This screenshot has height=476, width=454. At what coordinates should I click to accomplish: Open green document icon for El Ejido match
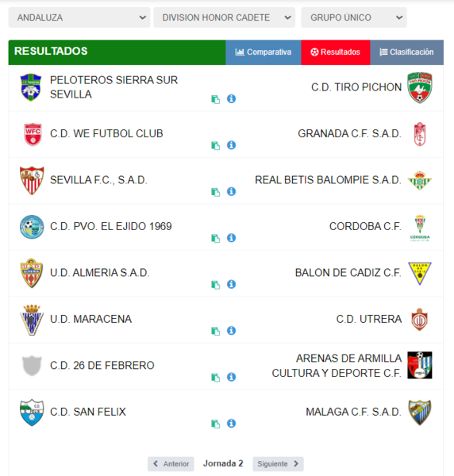pos(216,238)
